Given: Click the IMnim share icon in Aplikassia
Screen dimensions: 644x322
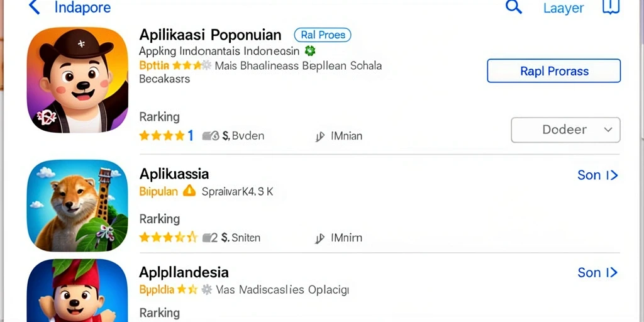Looking at the screenshot, I should tap(320, 238).
